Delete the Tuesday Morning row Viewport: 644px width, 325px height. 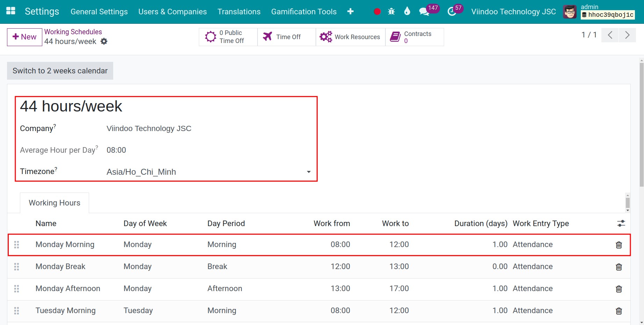[x=619, y=311]
